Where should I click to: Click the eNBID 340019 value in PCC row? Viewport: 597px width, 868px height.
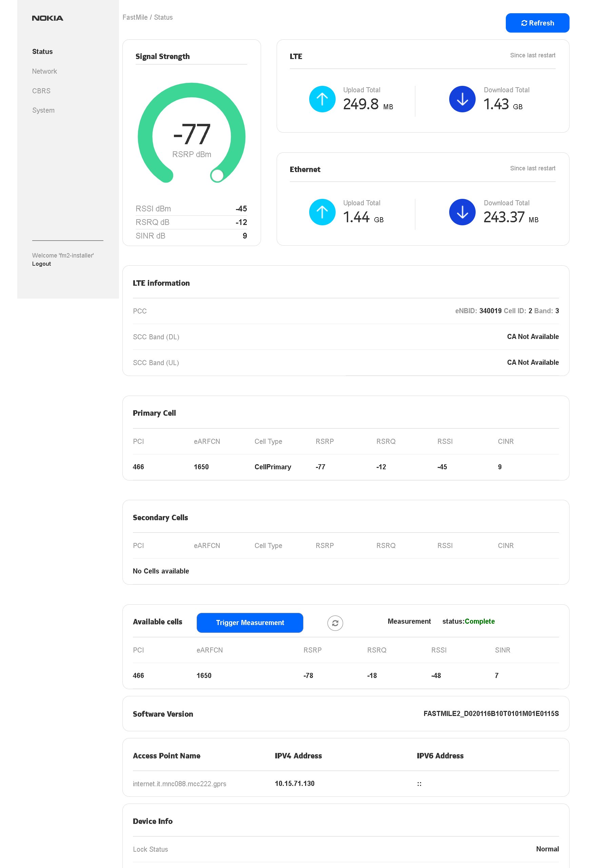point(490,311)
